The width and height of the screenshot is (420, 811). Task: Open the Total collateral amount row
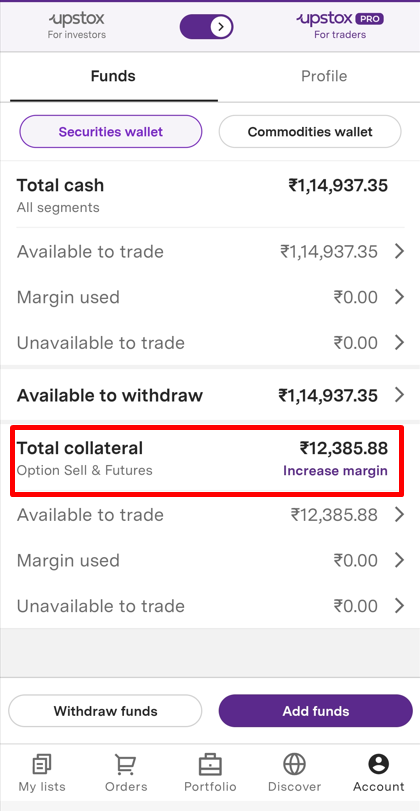(207, 459)
